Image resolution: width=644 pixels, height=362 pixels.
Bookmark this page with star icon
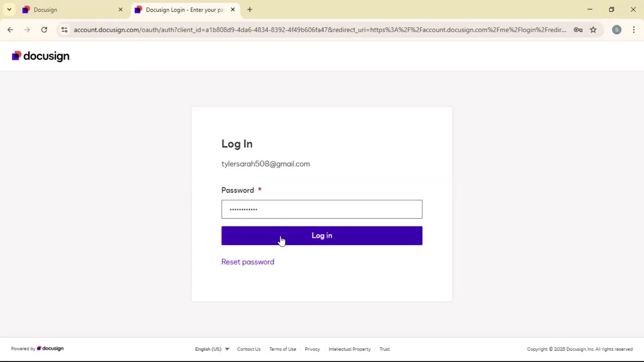click(x=593, y=30)
